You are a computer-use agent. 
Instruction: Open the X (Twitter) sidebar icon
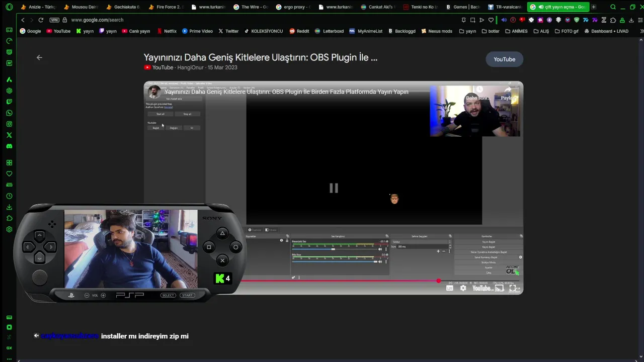point(9,135)
